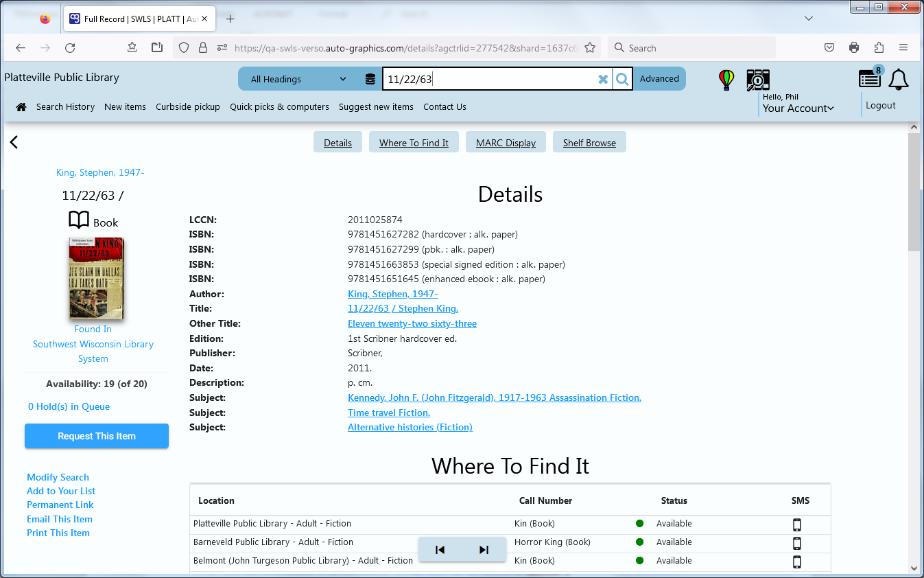The image size is (924, 578).
Task: Click the 11/22/63 book cover thumbnail
Action: pos(96,278)
